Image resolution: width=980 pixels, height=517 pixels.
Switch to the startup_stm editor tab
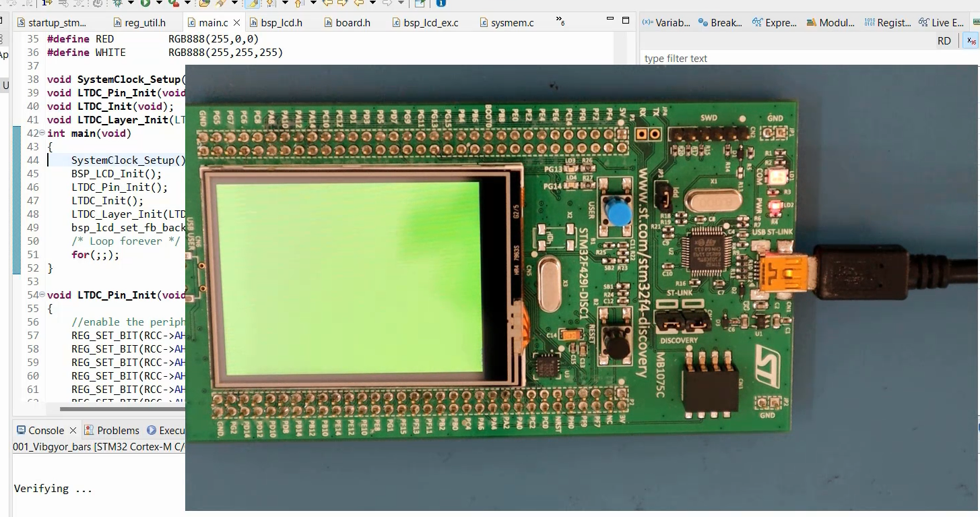pyautogui.click(x=53, y=23)
